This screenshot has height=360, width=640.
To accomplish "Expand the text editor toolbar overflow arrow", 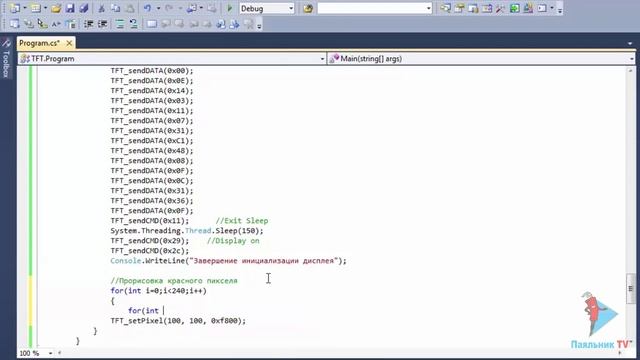I will [259, 25].
